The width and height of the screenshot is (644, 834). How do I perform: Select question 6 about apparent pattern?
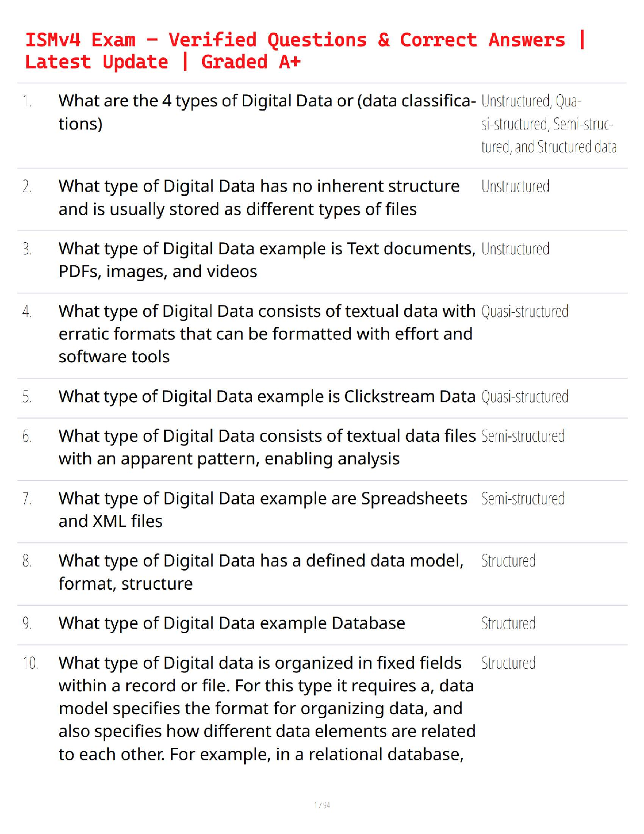pos(267,448)
